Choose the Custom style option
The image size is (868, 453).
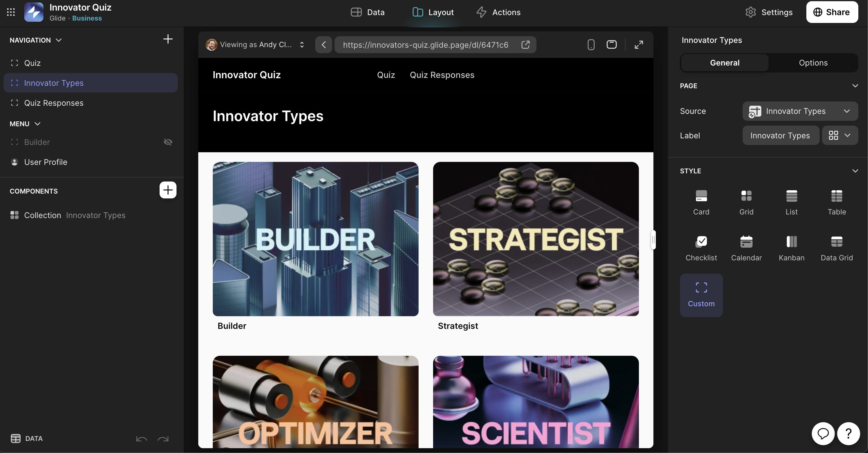pyautogui.click(x=701, y=295)
